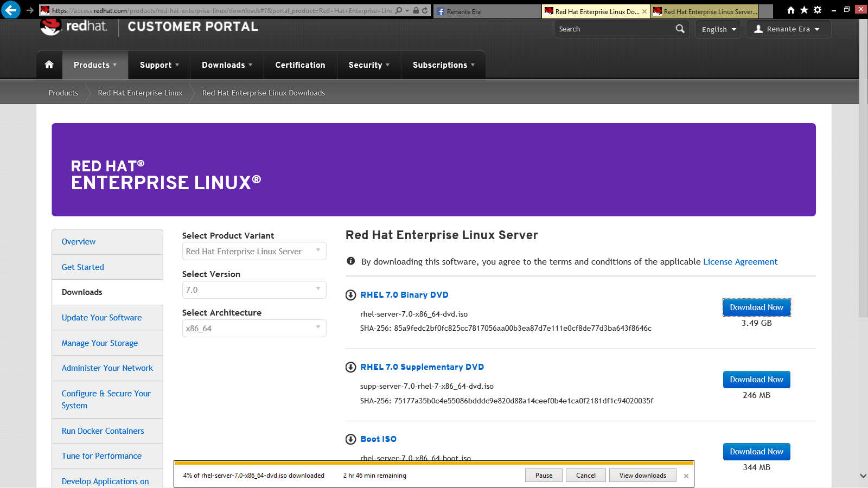The height and width of the screenshot is (488, 868).
Task: Click download icon beside RHEL 7.0 Supplementary DVD
Action: (x=351, y=367)
